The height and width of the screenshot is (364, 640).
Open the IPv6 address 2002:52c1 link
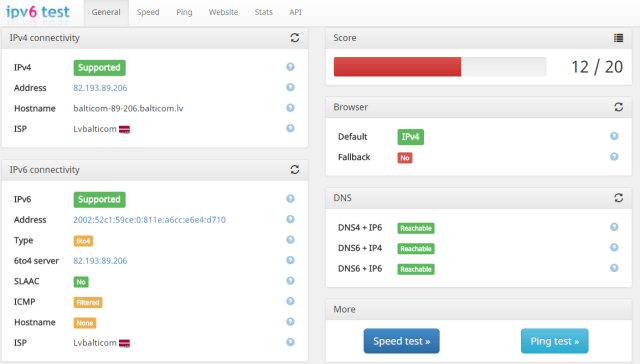point(149,220)
